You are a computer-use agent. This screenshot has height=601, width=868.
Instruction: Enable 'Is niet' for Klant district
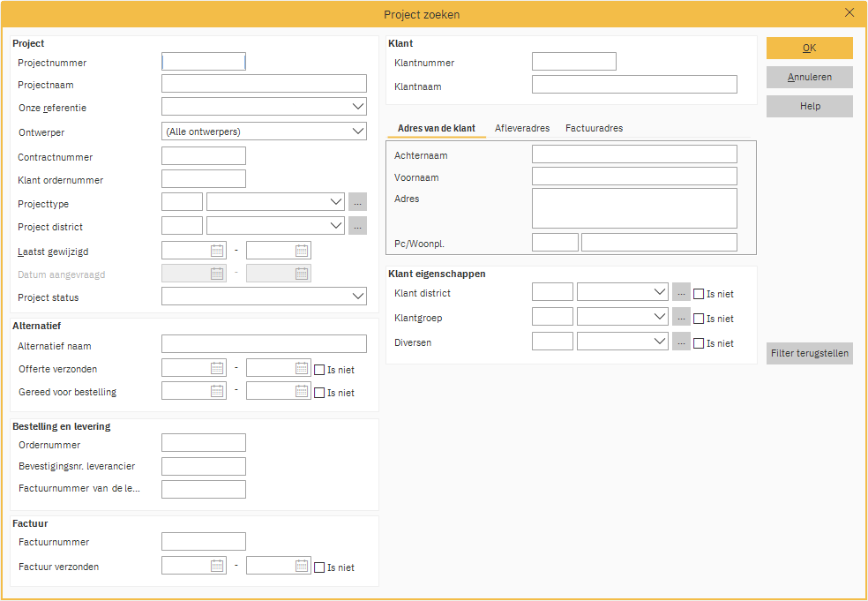click(x=700, y=294)
